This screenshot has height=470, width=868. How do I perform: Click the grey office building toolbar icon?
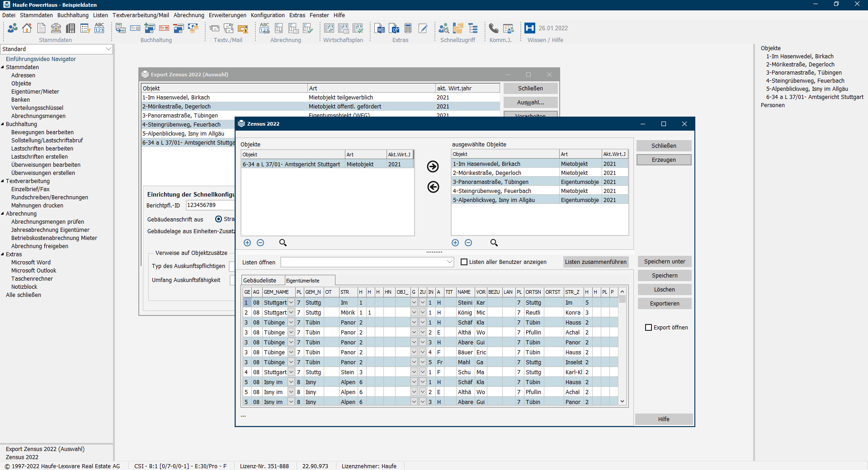[71, 28]
